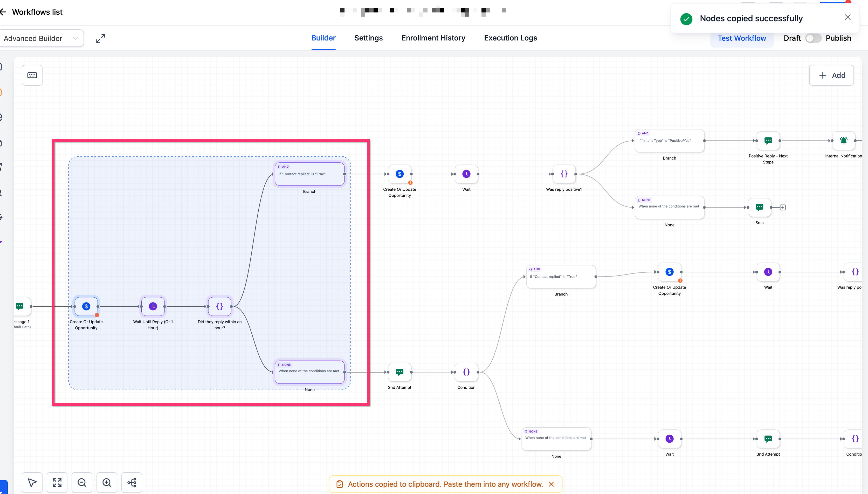
Task: Click the plus add-step button after Sms
Action: pyautogui.click(x=782, y=207)
